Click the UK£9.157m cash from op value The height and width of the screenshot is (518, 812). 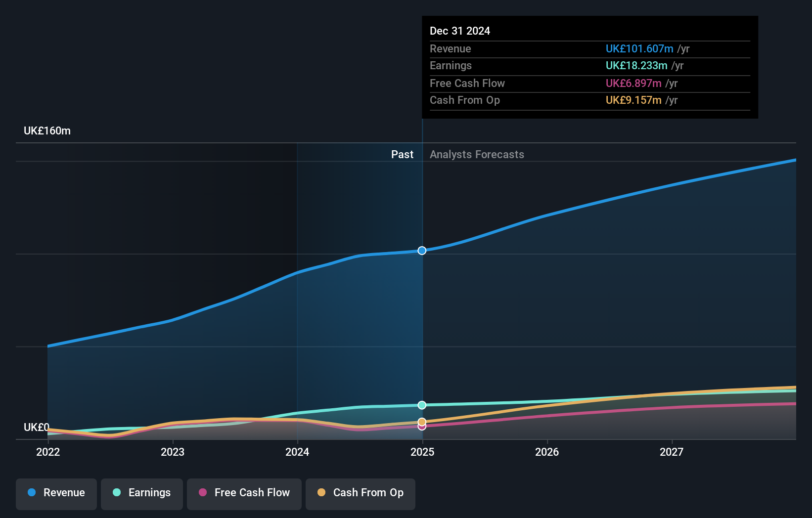pos(633,100)
